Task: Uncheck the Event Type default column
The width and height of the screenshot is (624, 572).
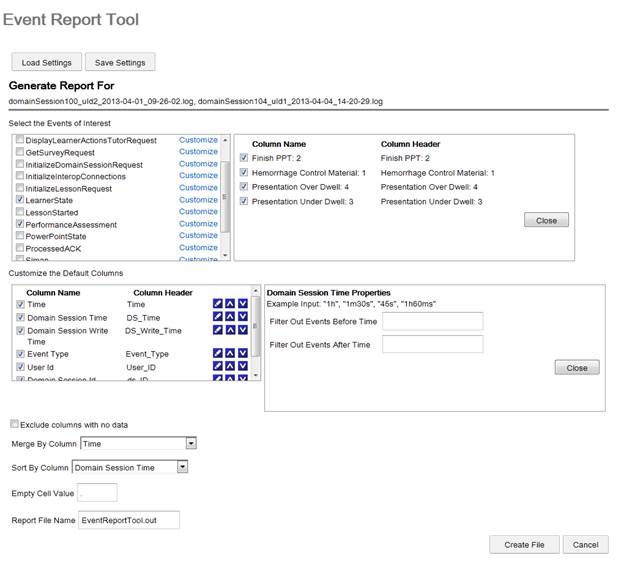Action: tap(20, 353)
